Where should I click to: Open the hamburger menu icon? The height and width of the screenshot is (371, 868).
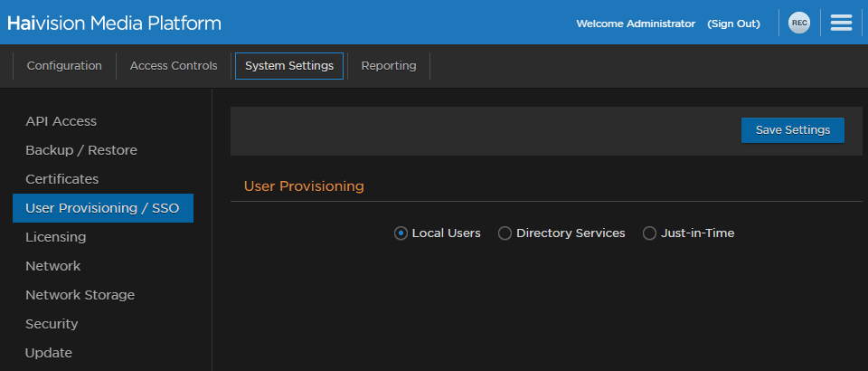841,23
